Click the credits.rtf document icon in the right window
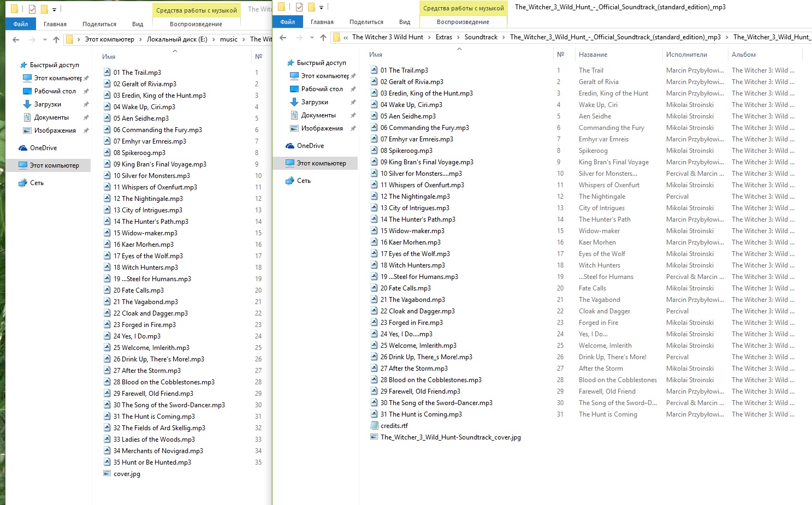Image resolution: width=812 pixels, height=505 pixels. point(374,426)
